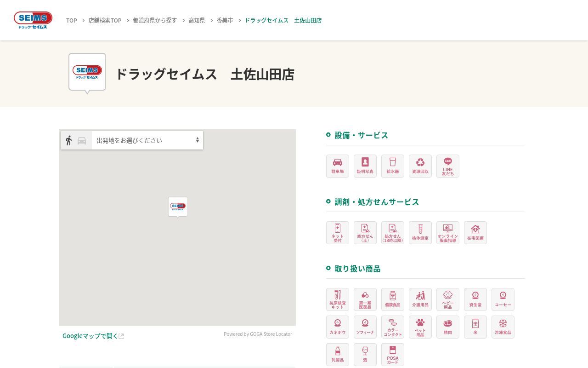Click the 介護用品 icon
Viewport: 588px width, 368px height.
(x=420, y=299)
